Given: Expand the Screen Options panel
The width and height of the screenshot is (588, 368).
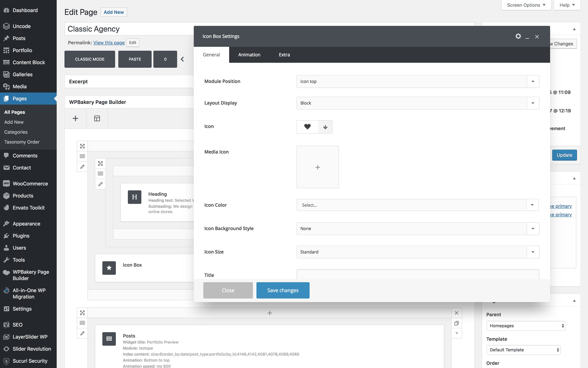Looking at the screenshot, I should point(526,5).
